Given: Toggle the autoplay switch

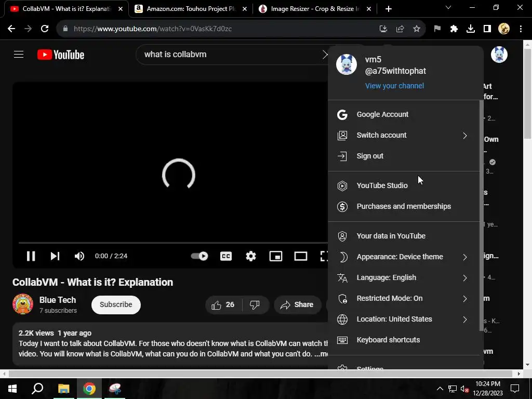Looking at the screenshot, I should point(199,256).
